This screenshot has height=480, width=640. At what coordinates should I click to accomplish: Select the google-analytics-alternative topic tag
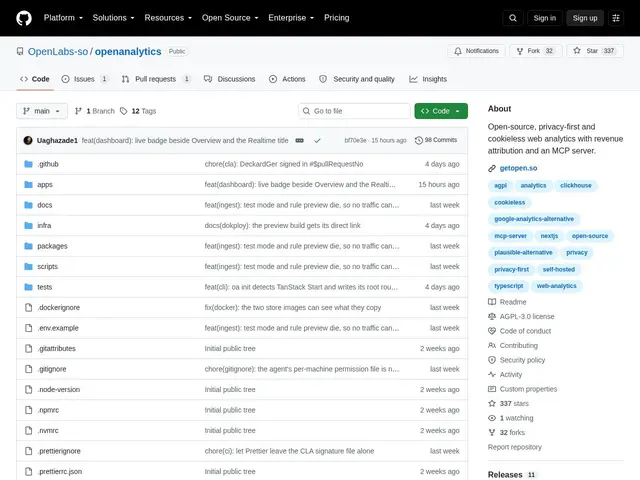coord(533,219)
